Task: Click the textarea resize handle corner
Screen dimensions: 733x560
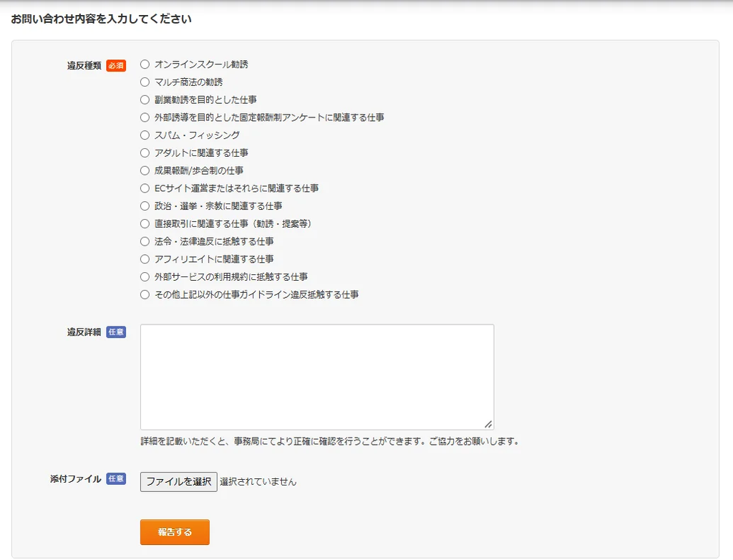Action: click(488, 425)
